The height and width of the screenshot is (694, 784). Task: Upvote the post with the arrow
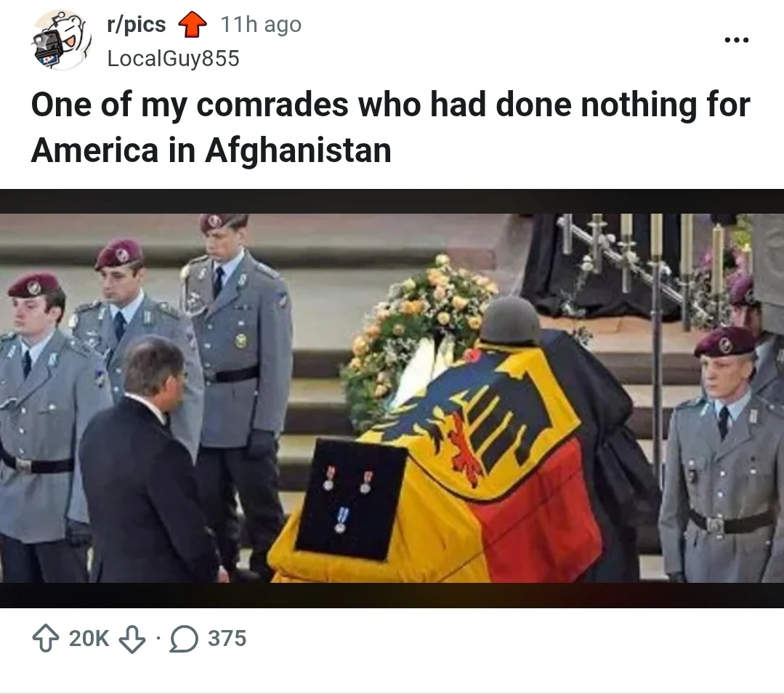(46, 639)
